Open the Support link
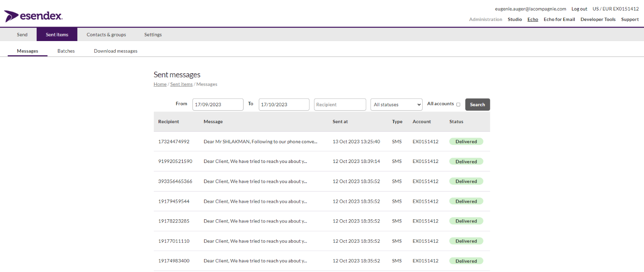Screen dimensions: 644x272 [630, 19]
